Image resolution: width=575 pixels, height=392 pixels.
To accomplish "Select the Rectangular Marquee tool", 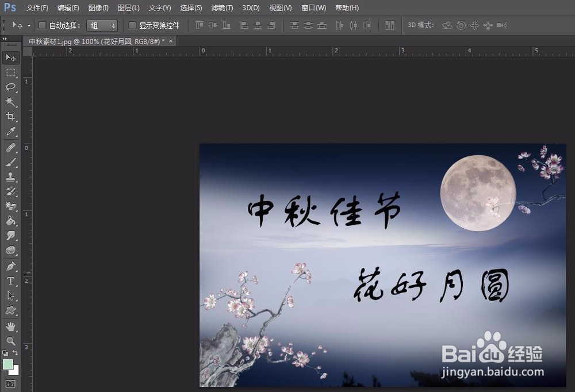I will [10, 72].
